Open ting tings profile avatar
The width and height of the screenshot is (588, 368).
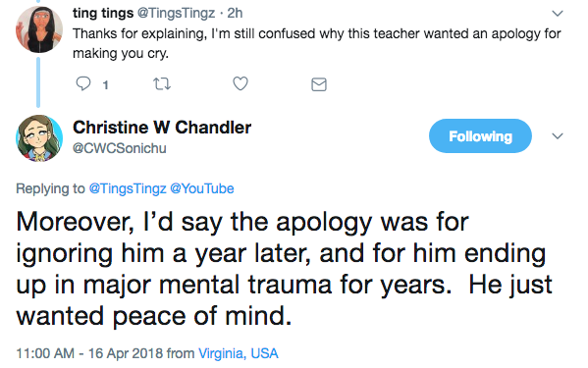pyautogui.click(x=39, y=29)
